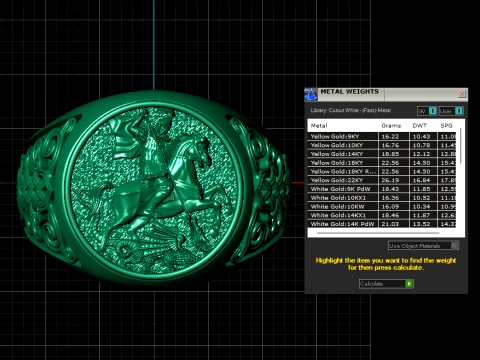This screenshot has height=360, width=480.
Task: Click the 16.09 grams value
Action: (x=390, y=206)
